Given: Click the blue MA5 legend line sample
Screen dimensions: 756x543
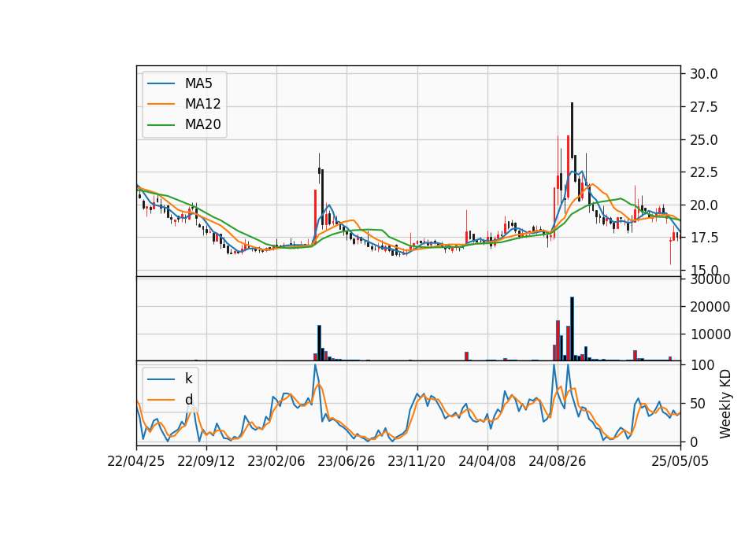Looking at the screenshot, I should tap(161, 83).
